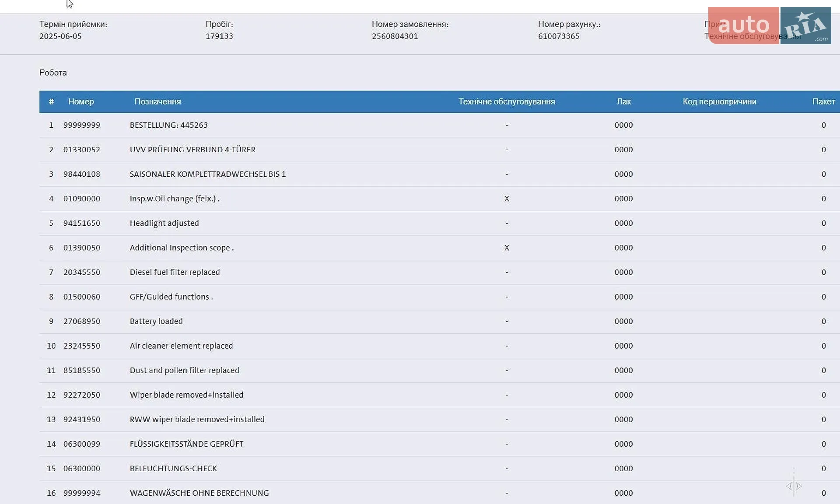Click the X mark for Insp.w.Oil change
Viewport: 840px width, 504px height.
507,199
